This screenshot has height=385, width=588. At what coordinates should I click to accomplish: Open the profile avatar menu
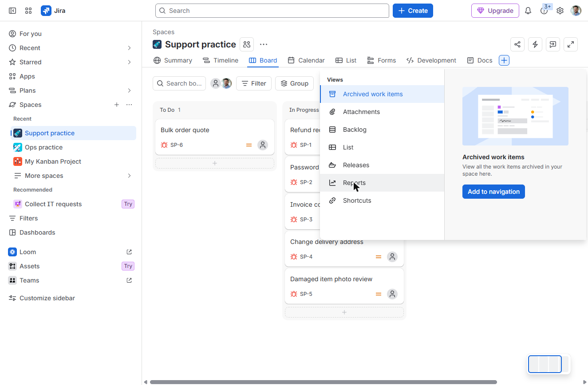(x=576, y=11)
